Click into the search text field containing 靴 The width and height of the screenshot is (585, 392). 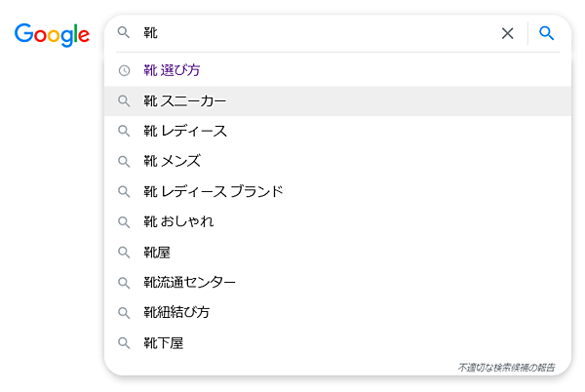coord(312,33)
